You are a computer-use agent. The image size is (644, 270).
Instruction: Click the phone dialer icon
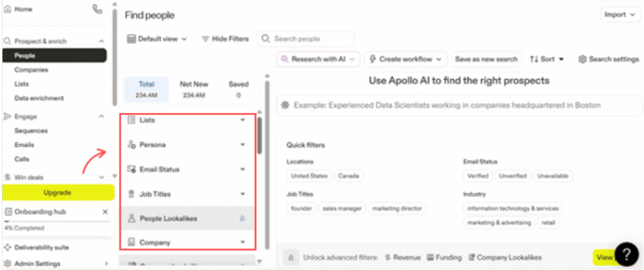pos(97,9)
